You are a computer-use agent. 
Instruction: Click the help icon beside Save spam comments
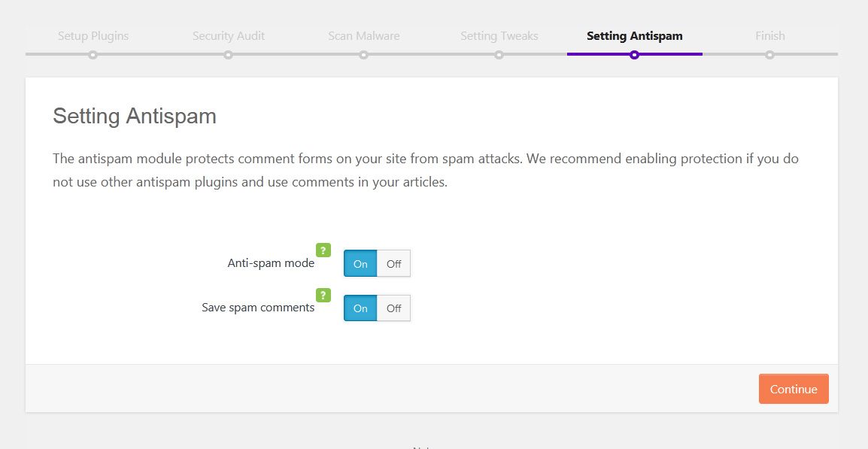[323, 295]
